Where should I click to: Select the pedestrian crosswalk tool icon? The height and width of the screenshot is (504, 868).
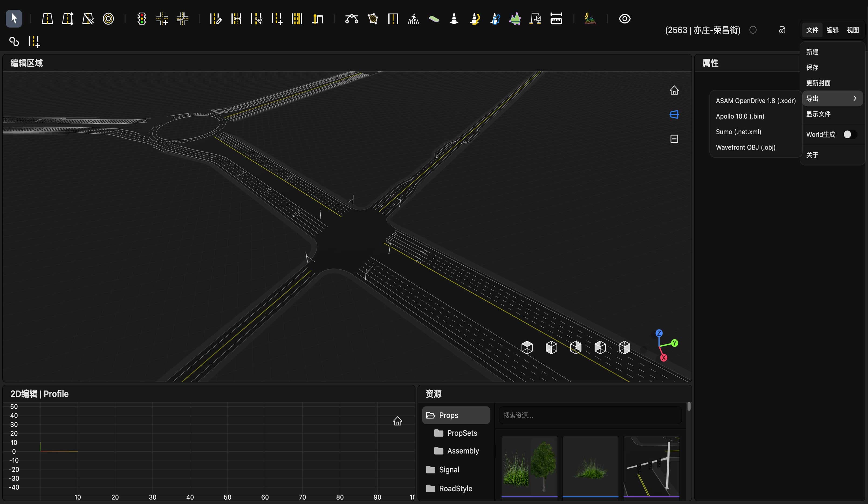point(413,19)
